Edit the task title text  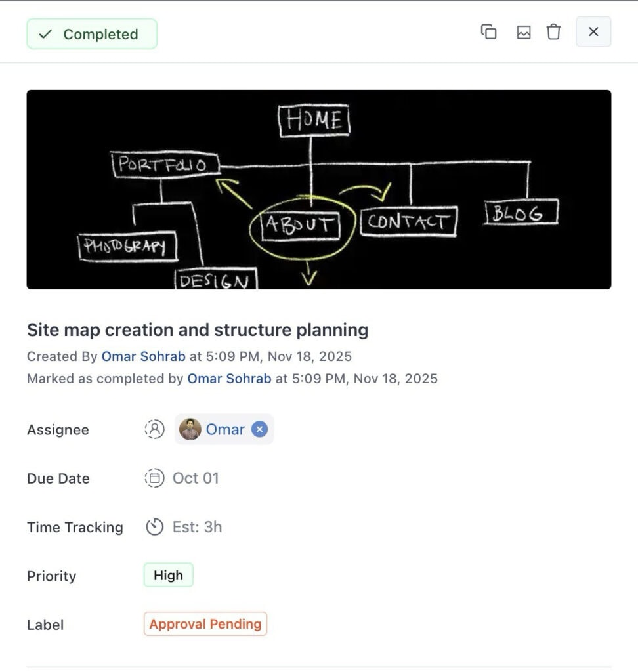(198, 329)
